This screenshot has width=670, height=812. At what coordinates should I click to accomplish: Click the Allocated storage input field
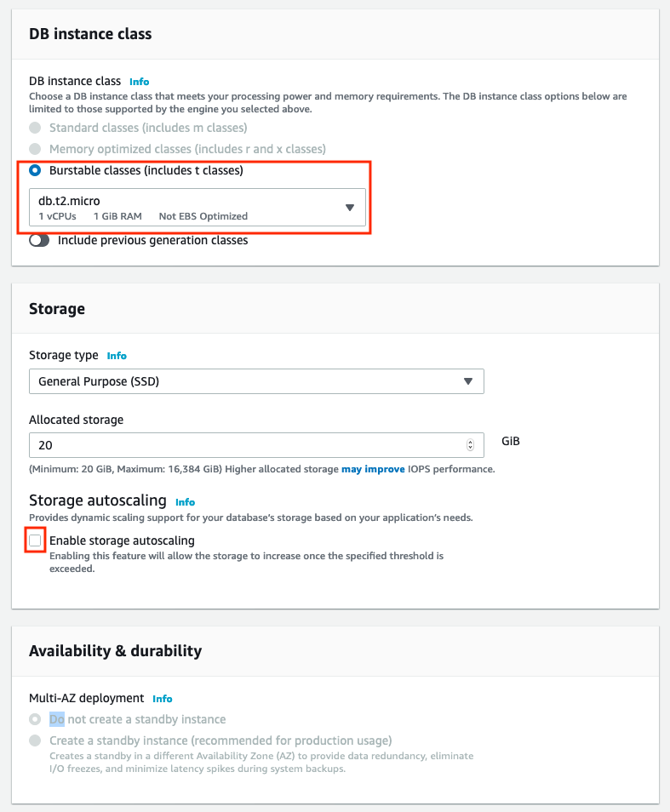[x=256, y=445]
